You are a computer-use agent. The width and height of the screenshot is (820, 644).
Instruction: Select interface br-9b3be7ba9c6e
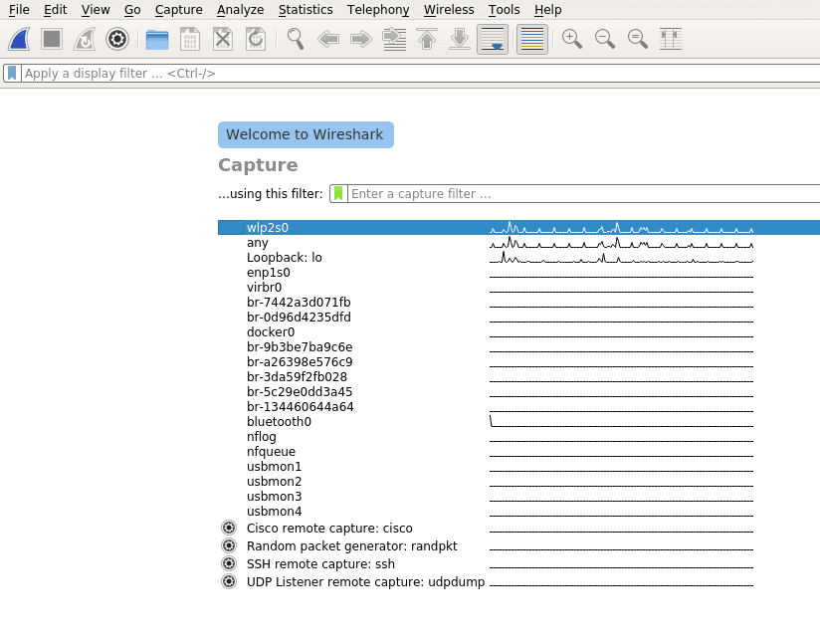[518, 346]
